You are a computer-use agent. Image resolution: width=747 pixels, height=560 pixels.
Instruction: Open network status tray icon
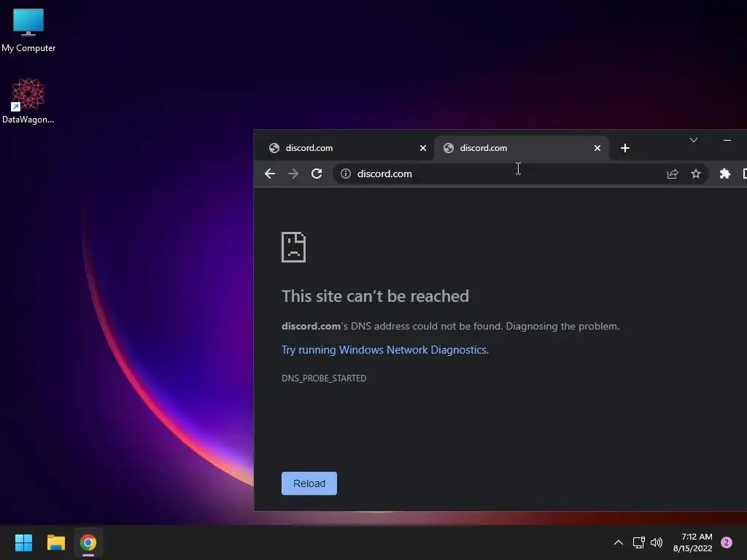[638, 542]
